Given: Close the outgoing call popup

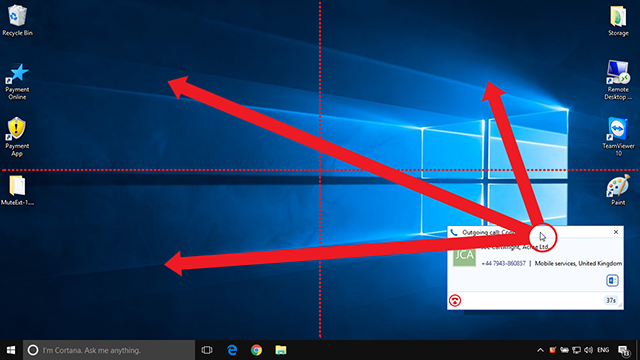Looking at the screenshot, I should (x=616, y=232).
